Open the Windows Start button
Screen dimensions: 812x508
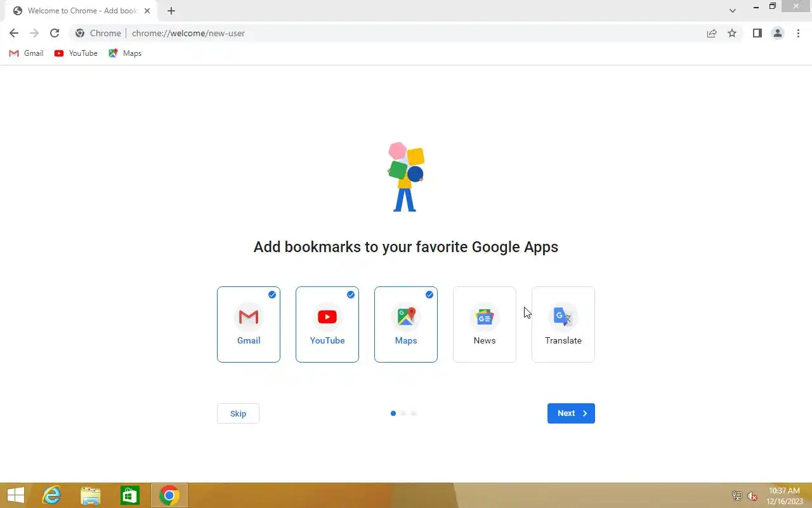point(16,495)
